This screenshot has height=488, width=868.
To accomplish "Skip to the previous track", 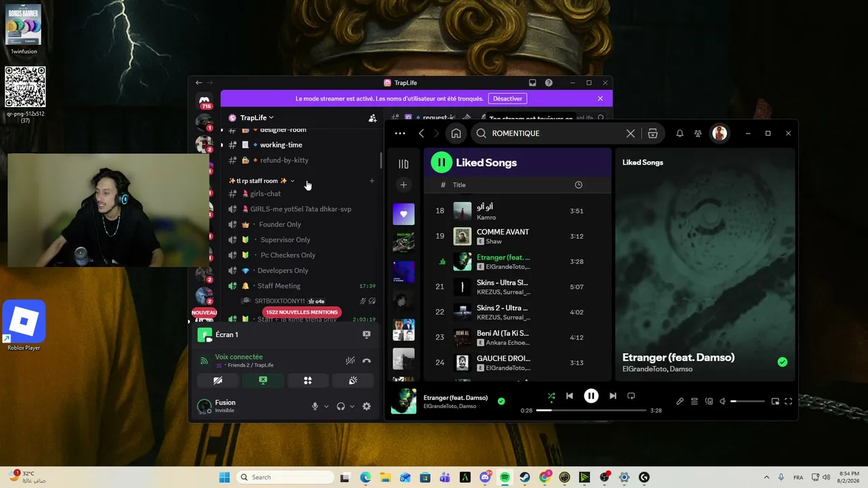I will point(570,396).
